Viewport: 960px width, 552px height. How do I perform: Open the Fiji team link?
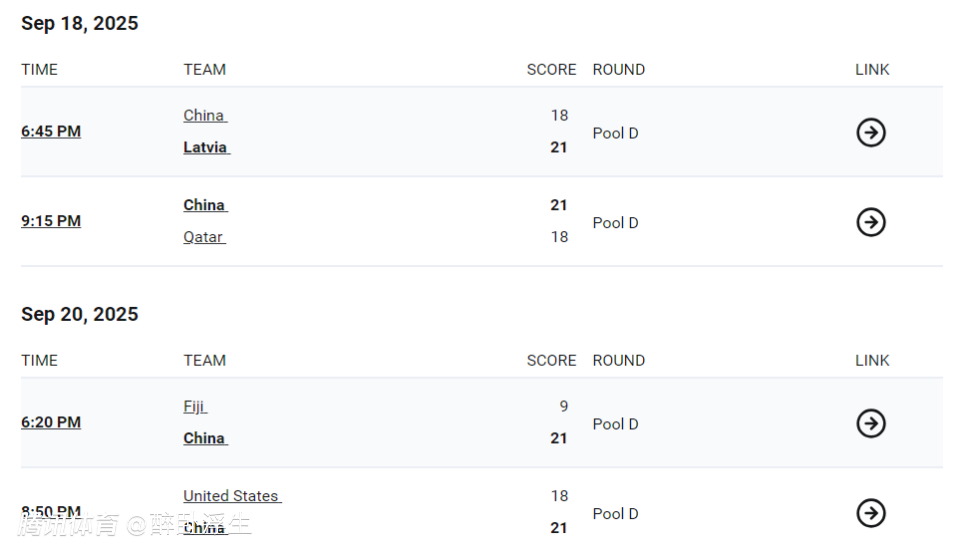(194, 406)
